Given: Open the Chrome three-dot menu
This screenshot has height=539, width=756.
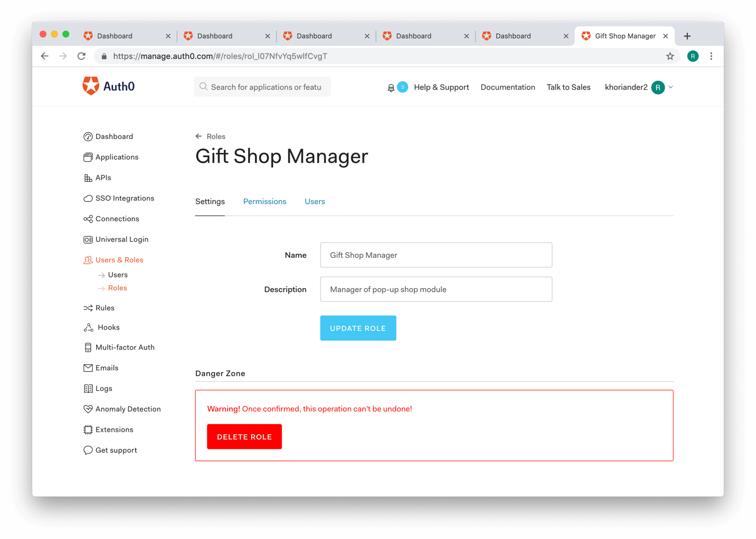Looking at the screenshot, I should (x=711, y=56).
